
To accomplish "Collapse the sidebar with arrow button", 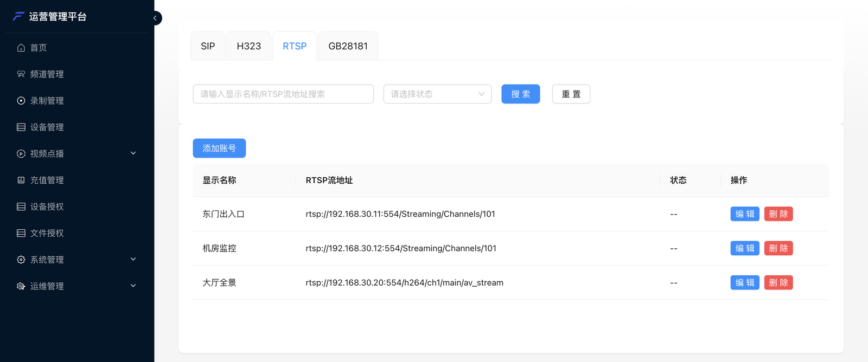I will click(x=155, y=18).
